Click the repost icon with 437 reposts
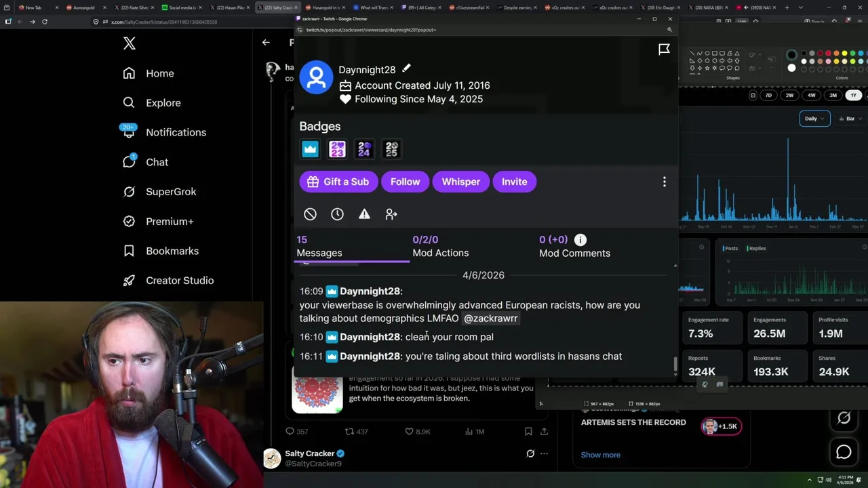 point(350,432)
